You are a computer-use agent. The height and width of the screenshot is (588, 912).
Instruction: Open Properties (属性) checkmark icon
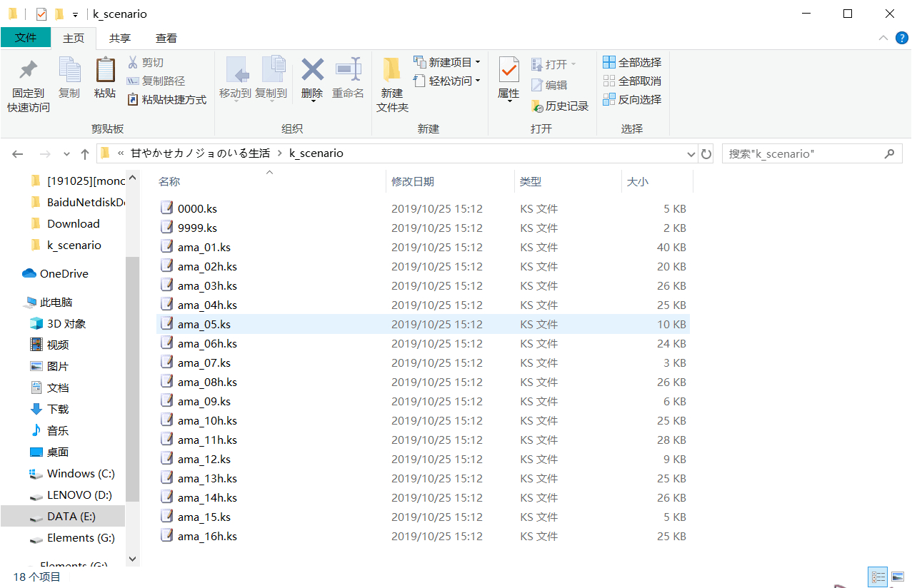pyautogui.click(x=508, y=70)
